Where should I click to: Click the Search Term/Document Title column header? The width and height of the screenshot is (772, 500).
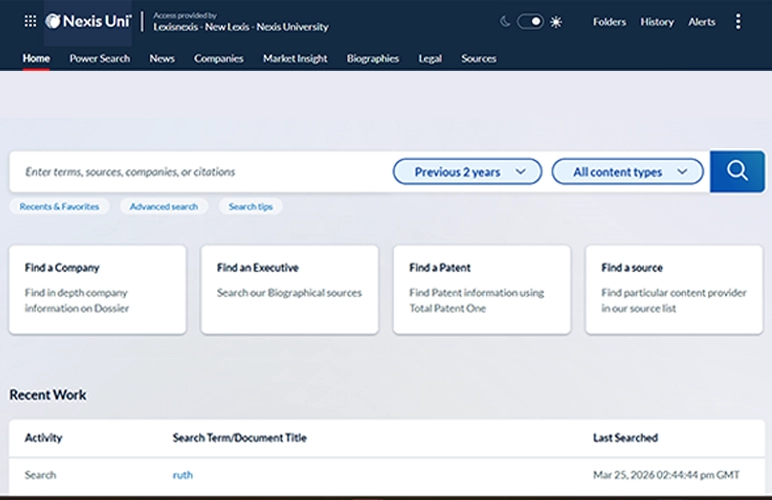pos(239,438)
